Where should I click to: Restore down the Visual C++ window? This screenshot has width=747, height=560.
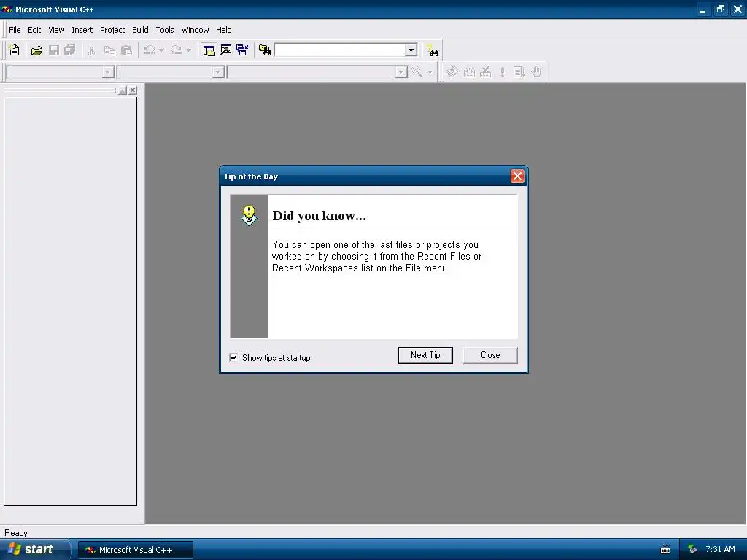[720, 9]
